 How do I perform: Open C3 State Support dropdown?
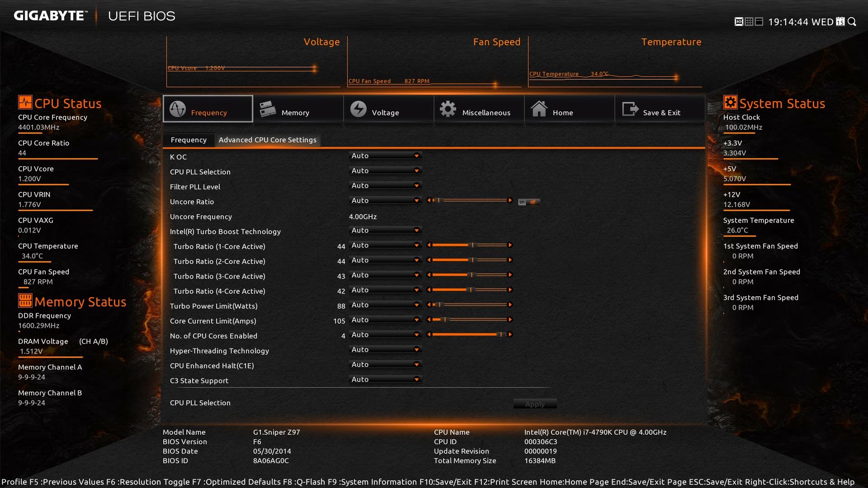pyautogui.click(x=385, y=379)
